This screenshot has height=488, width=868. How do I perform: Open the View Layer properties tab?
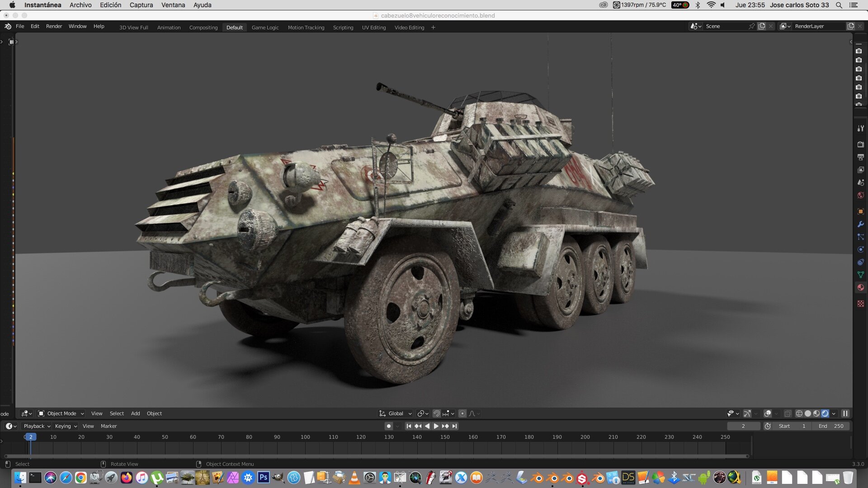pos(860,170)
